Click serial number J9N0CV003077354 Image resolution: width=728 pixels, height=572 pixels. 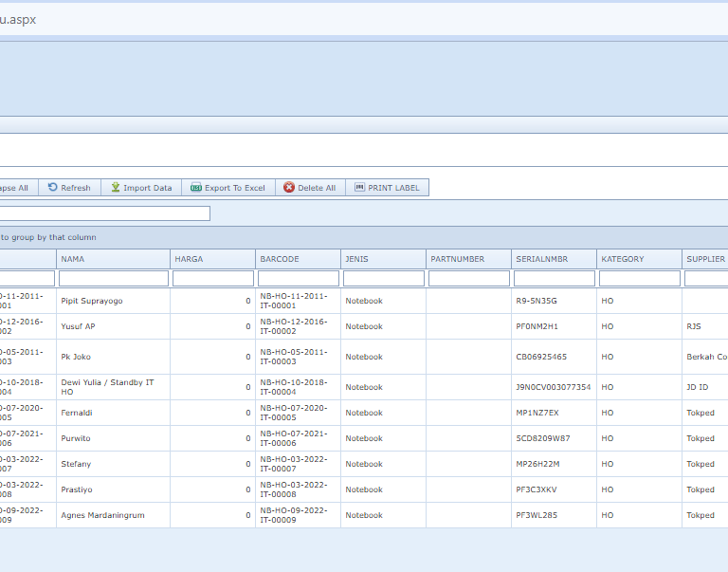tap(554, 387)
